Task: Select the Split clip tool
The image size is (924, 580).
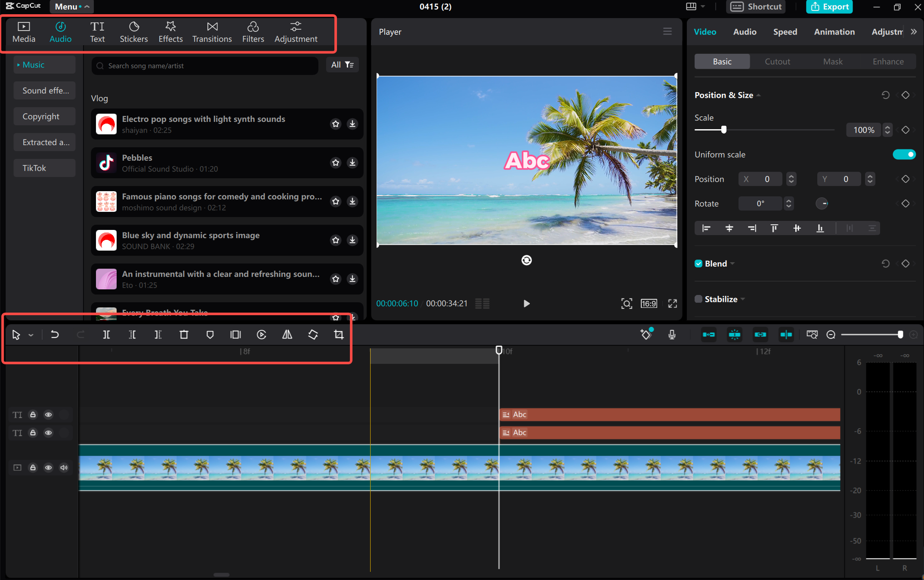Action: pos(106,334)
